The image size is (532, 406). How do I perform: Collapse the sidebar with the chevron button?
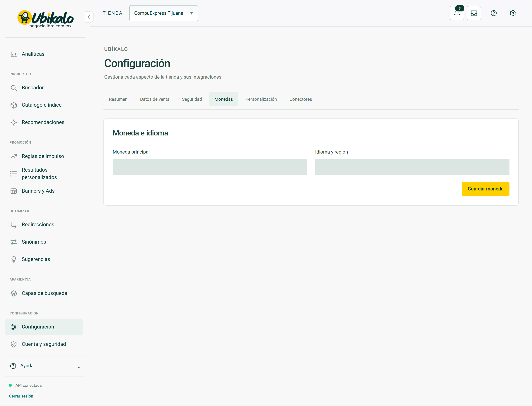[x=89, y=17]
